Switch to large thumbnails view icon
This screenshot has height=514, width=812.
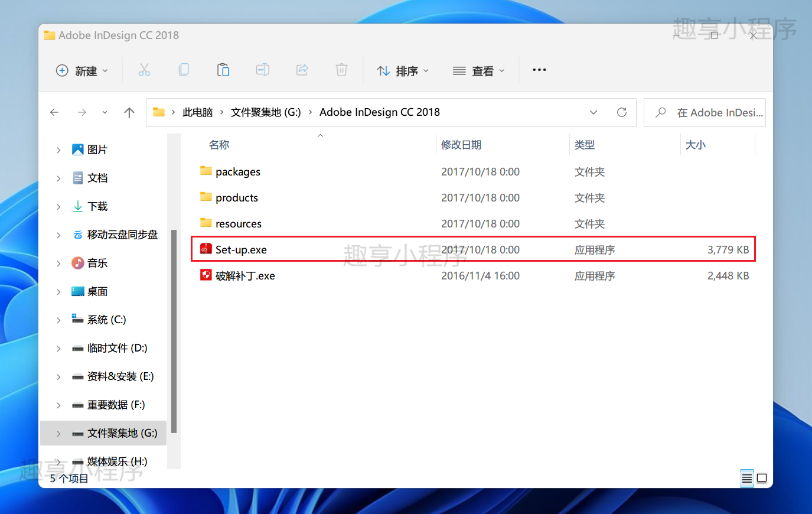click(x=762, y=478)
